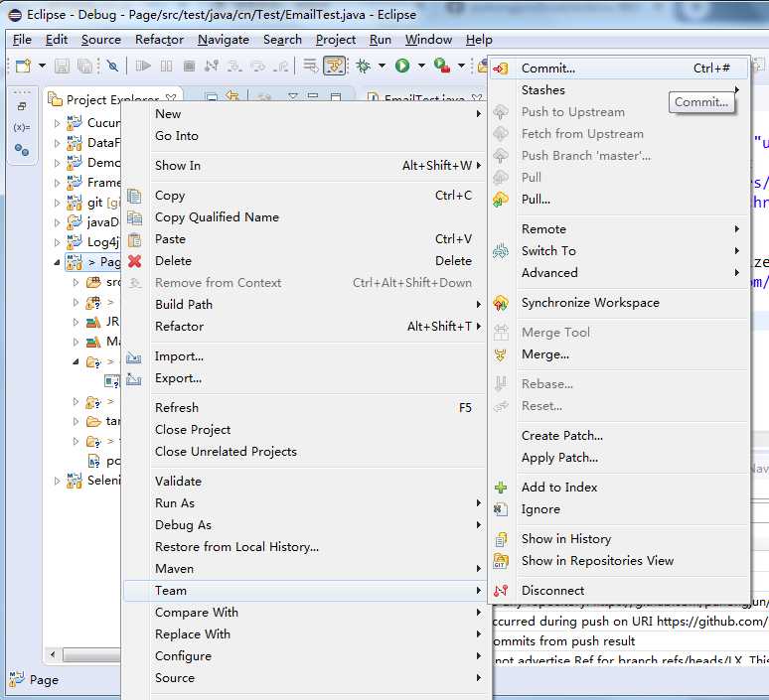
Task: Open the Window menu
Action: coord(428,40)
